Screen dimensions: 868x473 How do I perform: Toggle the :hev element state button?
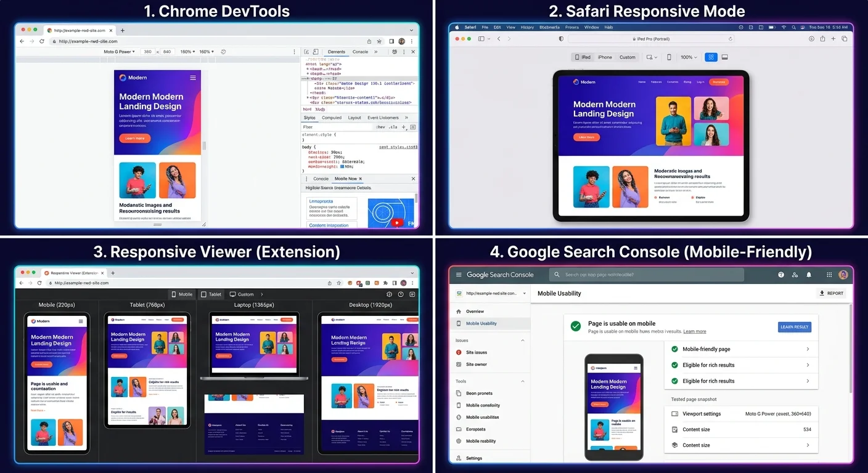pos(380,127)
